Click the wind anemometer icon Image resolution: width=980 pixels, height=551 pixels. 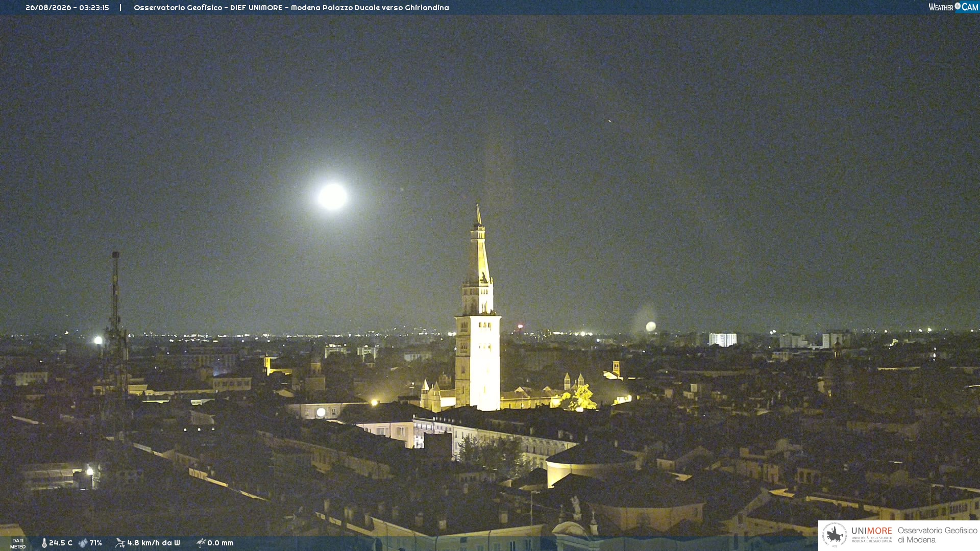120,543
